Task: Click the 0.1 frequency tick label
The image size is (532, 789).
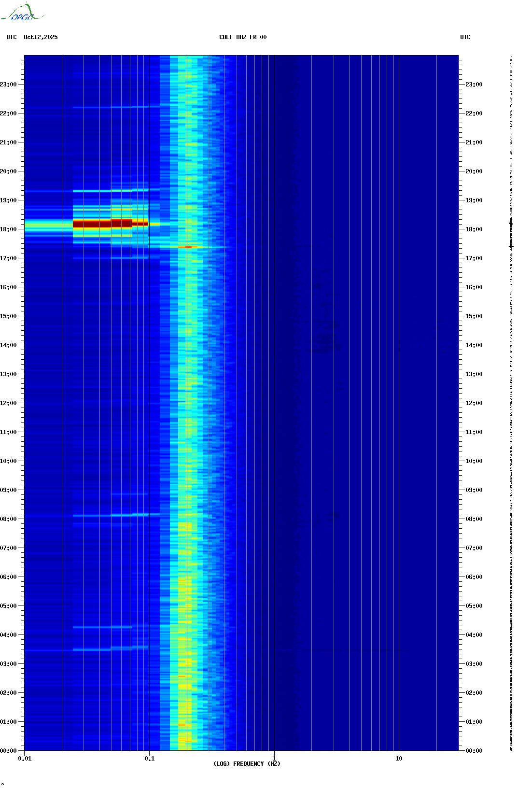Action: click(150, 759)
